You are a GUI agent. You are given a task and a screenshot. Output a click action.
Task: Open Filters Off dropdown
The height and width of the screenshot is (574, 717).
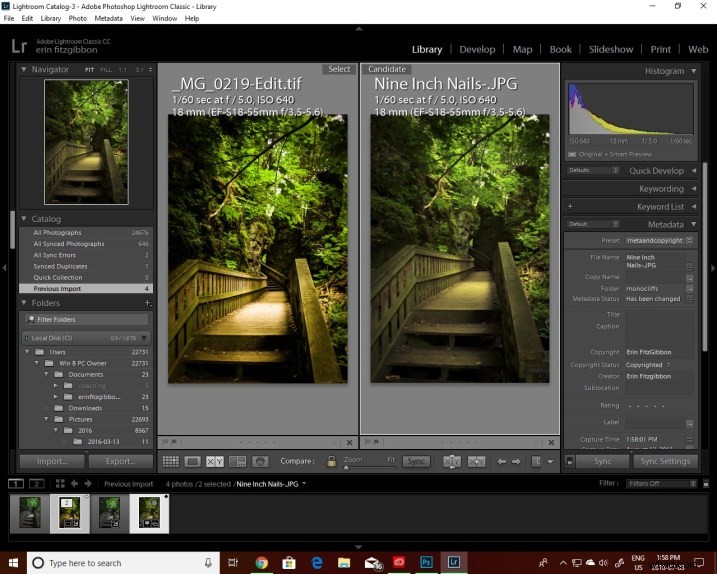coord(661,483)
